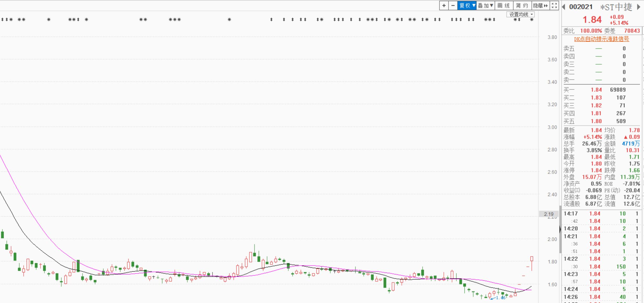Click 买一 volume 69889
Image resolution: width=644 pixels, height=303 pixels.
click(x=618, y=90)
